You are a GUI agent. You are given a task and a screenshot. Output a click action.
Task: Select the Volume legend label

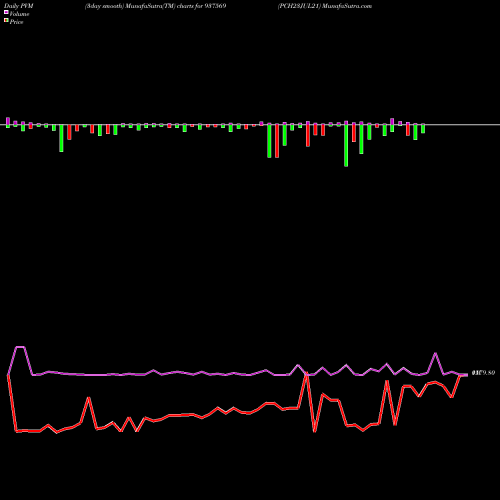point(19,14)
